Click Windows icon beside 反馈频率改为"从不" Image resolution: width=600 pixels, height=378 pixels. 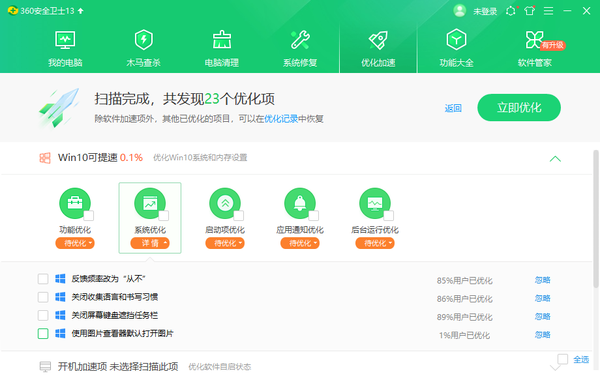point(60,279)
